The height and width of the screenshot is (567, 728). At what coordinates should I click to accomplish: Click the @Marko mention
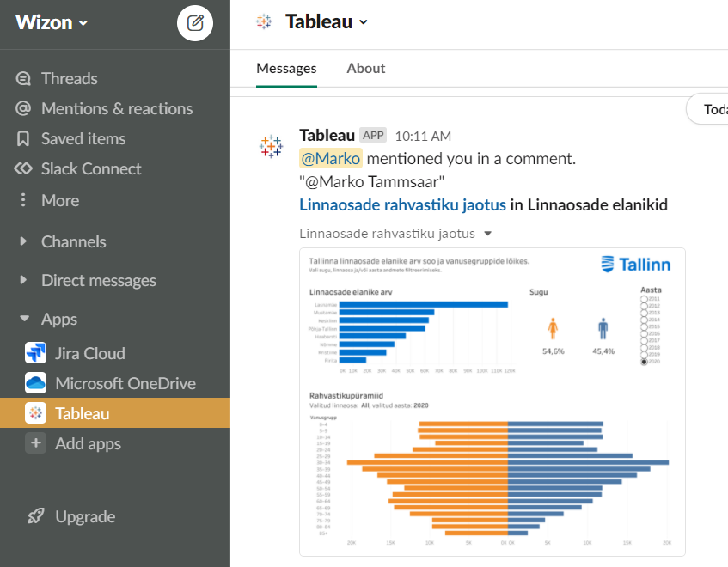tap(331, 159)
